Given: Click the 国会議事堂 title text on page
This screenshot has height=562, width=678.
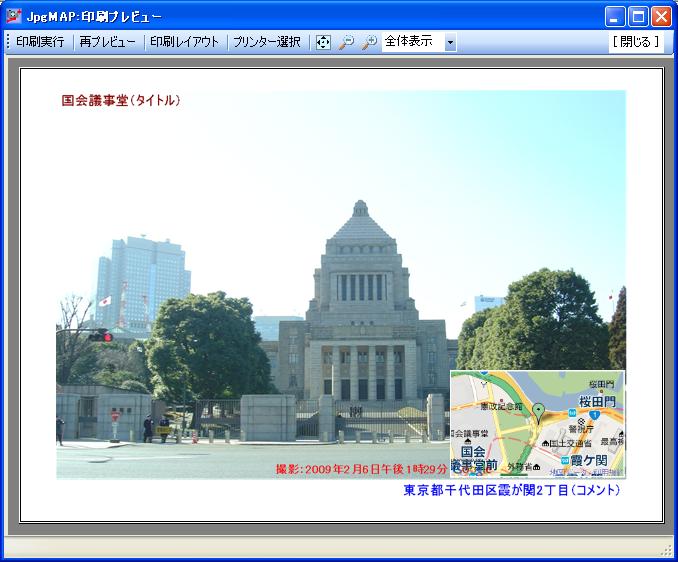Looking at the screenshot, I should point(121,100).
